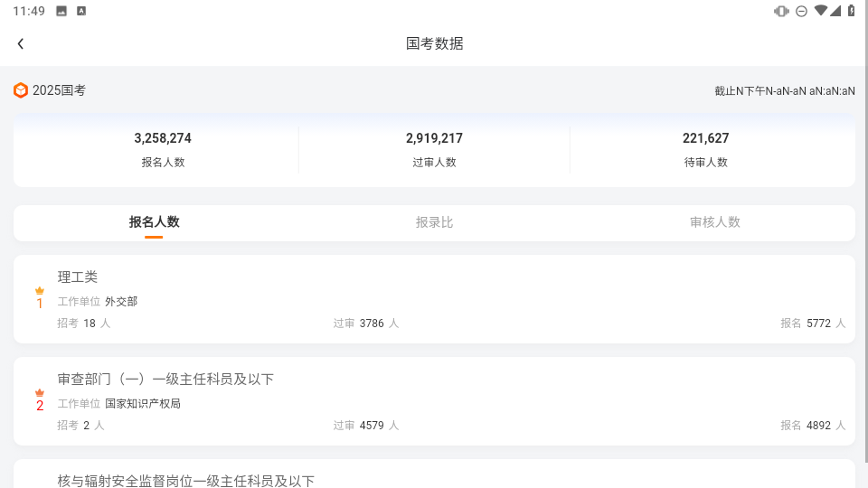Tap the 2,919,217 过审人数 statistic
Image resolution: width=868 pixels, height=488 pixels.
click(x=434, y=149)
